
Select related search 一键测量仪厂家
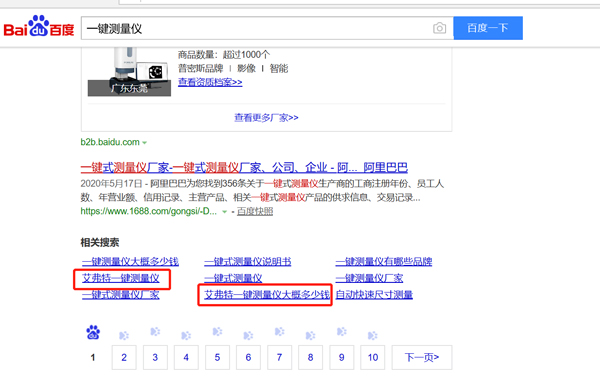[369, 278]
